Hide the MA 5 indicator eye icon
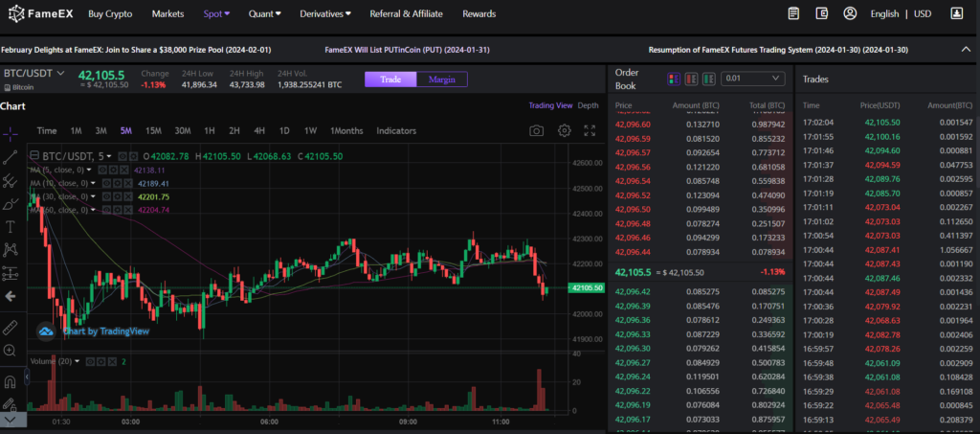The width and height of the screenshot is (980, 434). [103, 170]
